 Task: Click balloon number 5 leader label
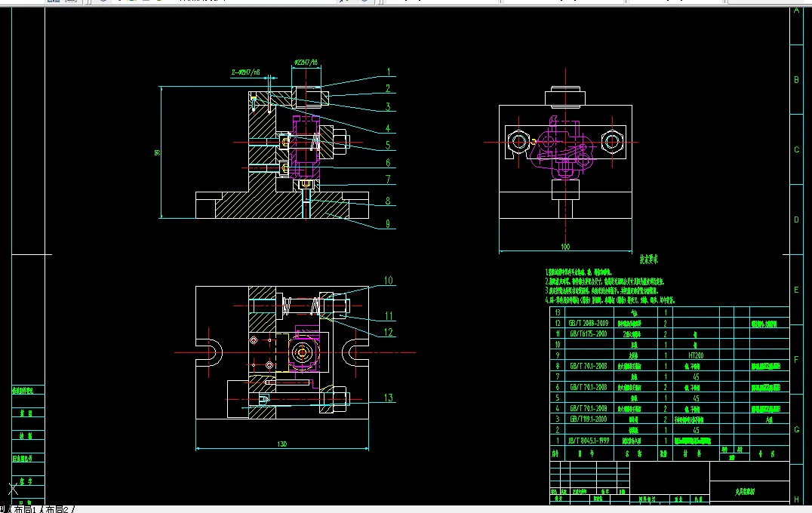tap(387, 146)
